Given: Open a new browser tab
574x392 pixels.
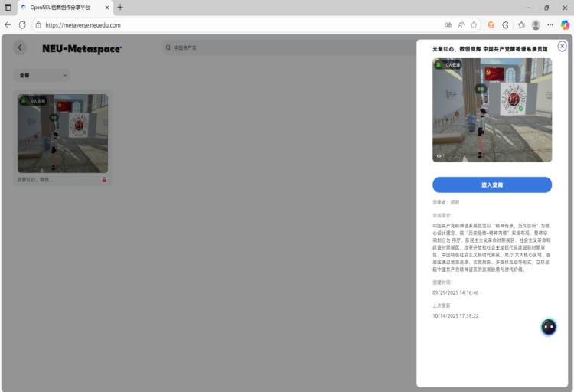Looking at the screenshot, I should click(120, 7).
